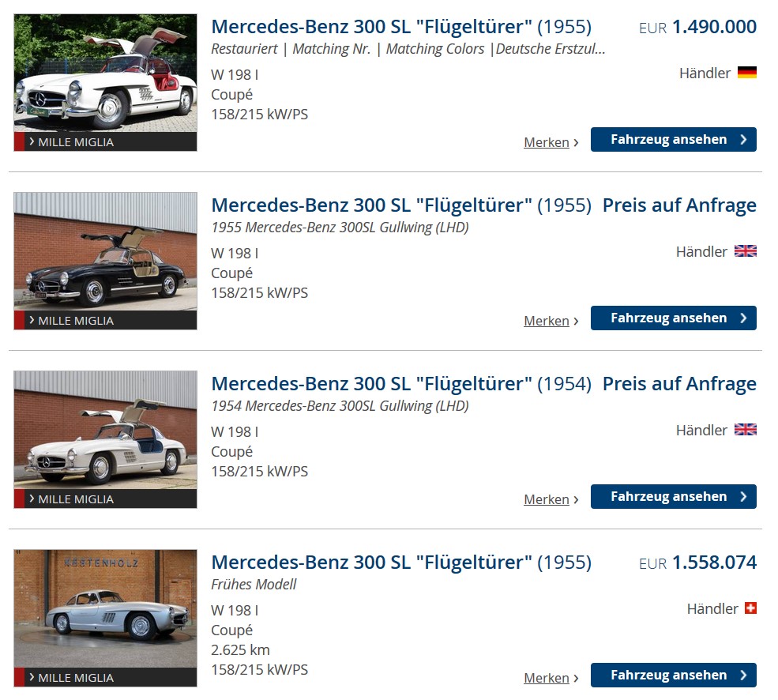Open the Frühes Modell Flügeltürer title link
The image size is (778, 700).
tap(401, 563)
